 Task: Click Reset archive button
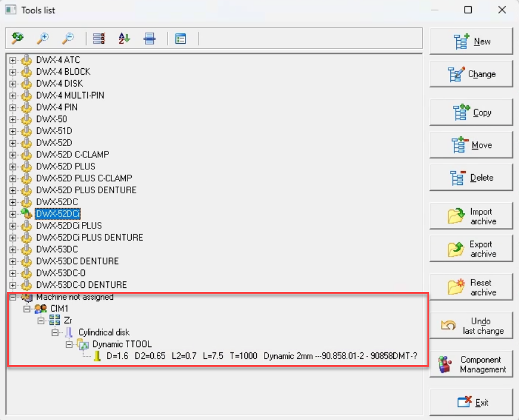471,287
